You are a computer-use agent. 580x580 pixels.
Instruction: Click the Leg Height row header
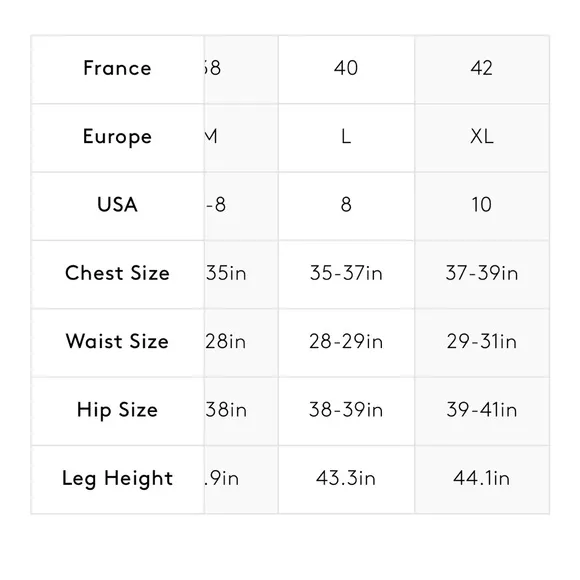pyautogui.click(x=118, y=479)
